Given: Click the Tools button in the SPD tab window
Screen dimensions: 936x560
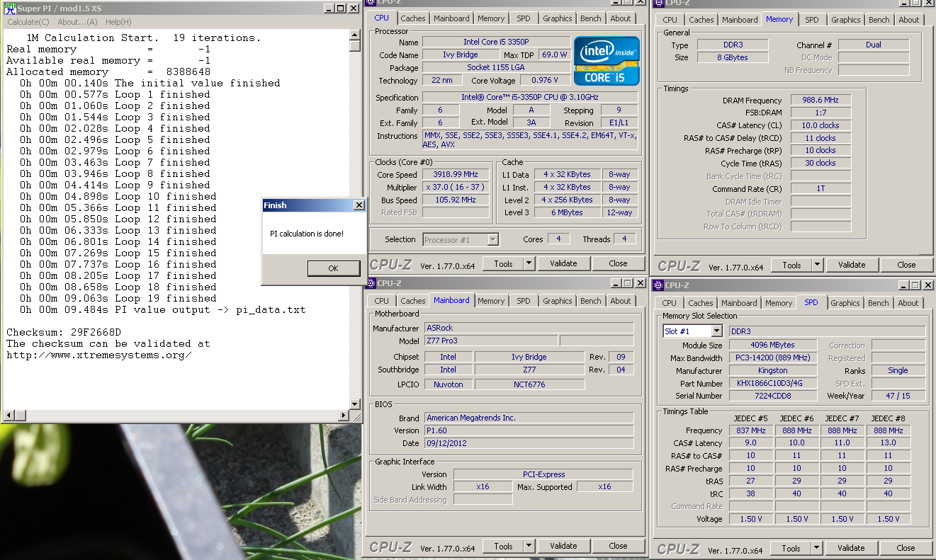Looking at the screenshot, I should [x=791, y=548].
